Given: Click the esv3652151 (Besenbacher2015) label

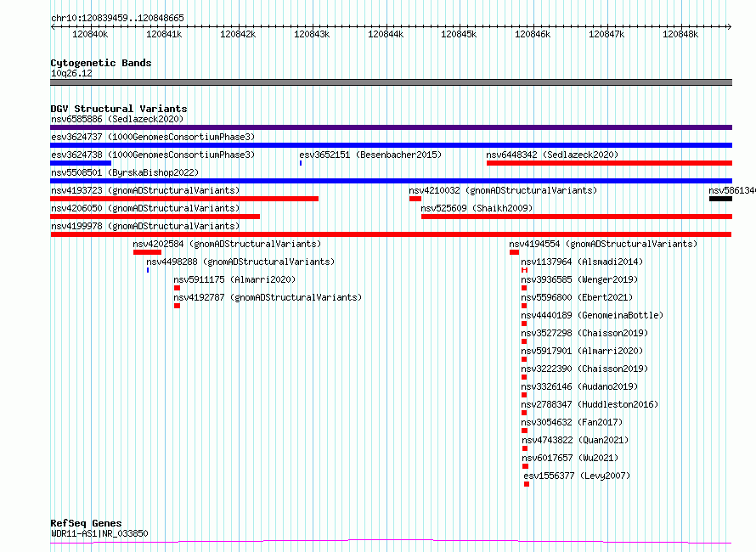Looking at the screenshot, I should [x=370, y=155].
